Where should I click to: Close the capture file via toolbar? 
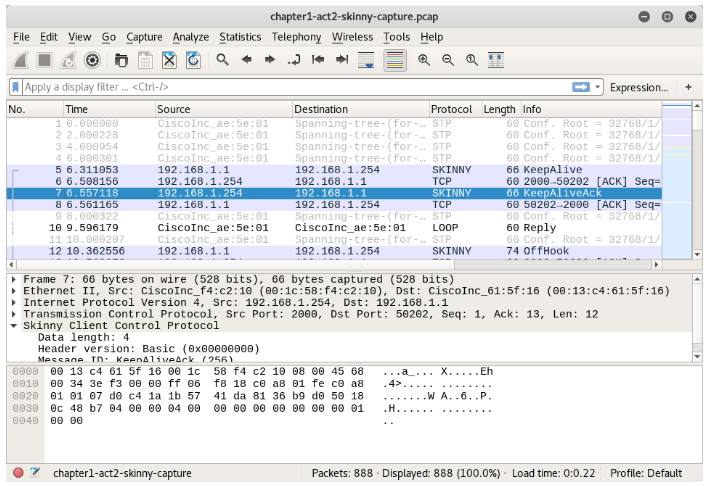click(x=169, y=60)
